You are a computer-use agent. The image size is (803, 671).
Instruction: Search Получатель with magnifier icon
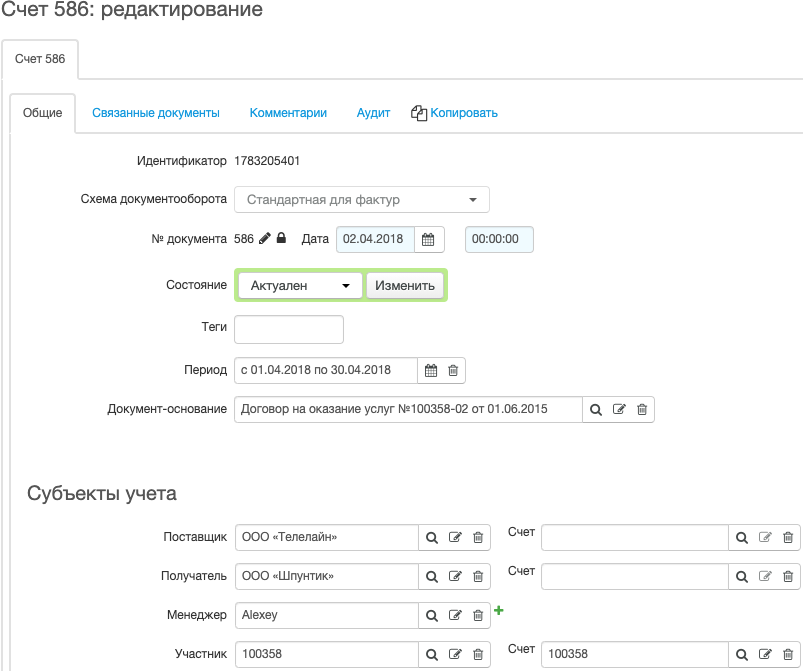[432, 577]
